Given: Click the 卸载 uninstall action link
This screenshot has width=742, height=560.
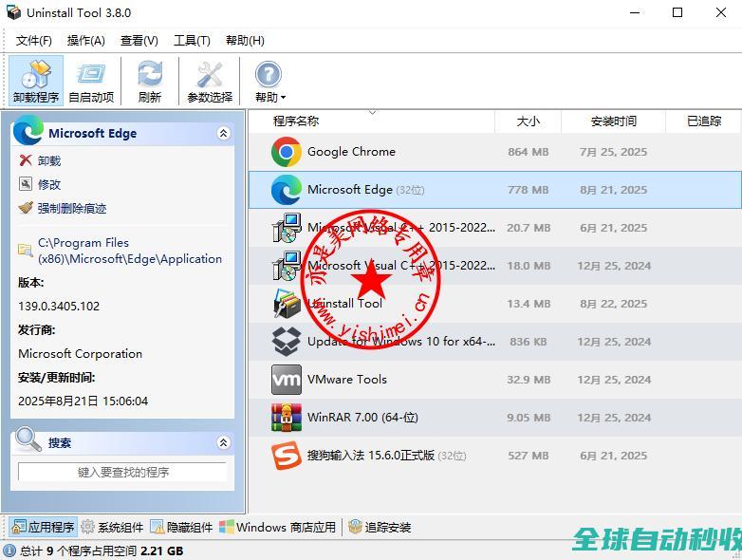Looking at the screenshot, I should (x=49, y=160).
